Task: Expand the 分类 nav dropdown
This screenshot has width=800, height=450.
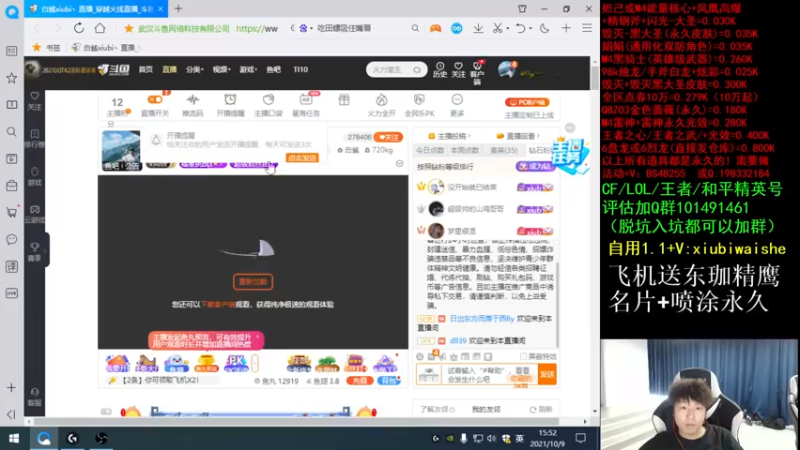Action: click(194, 69)
